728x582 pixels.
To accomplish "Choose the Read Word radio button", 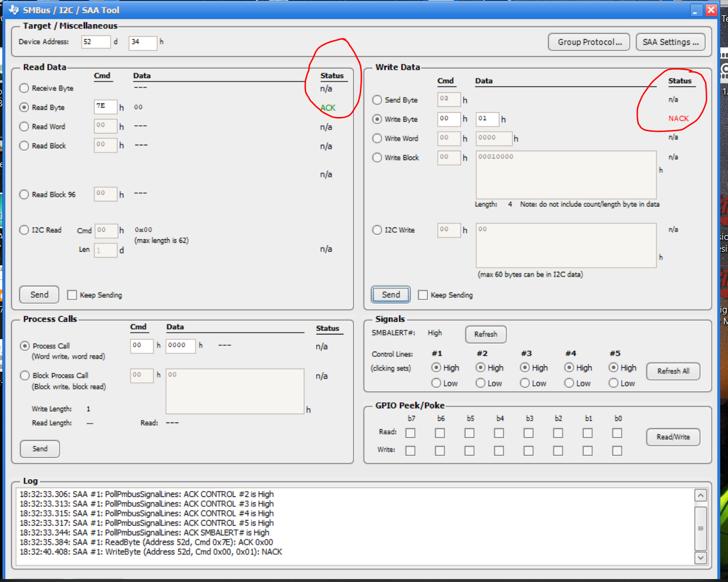I will (x=24, y=126).
